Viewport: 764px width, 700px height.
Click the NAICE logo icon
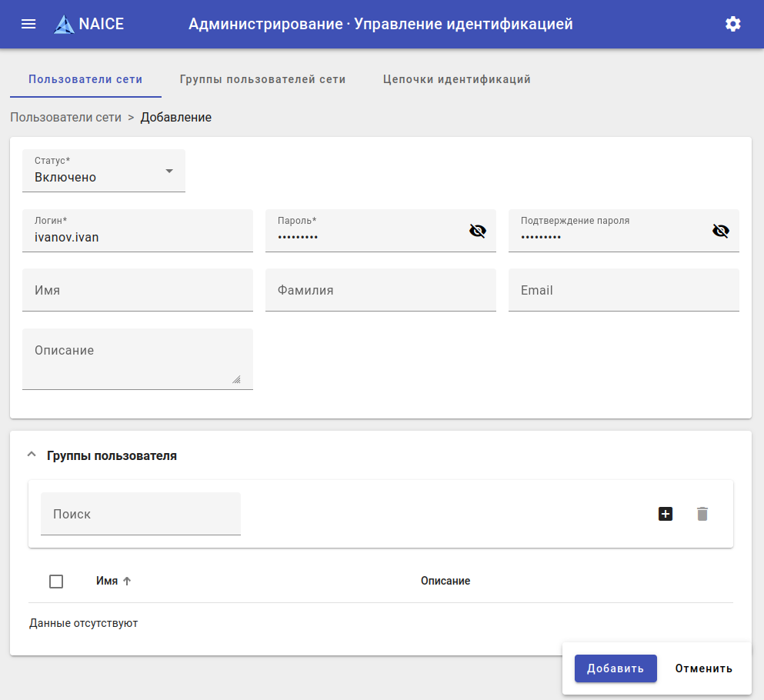(65, 25)
